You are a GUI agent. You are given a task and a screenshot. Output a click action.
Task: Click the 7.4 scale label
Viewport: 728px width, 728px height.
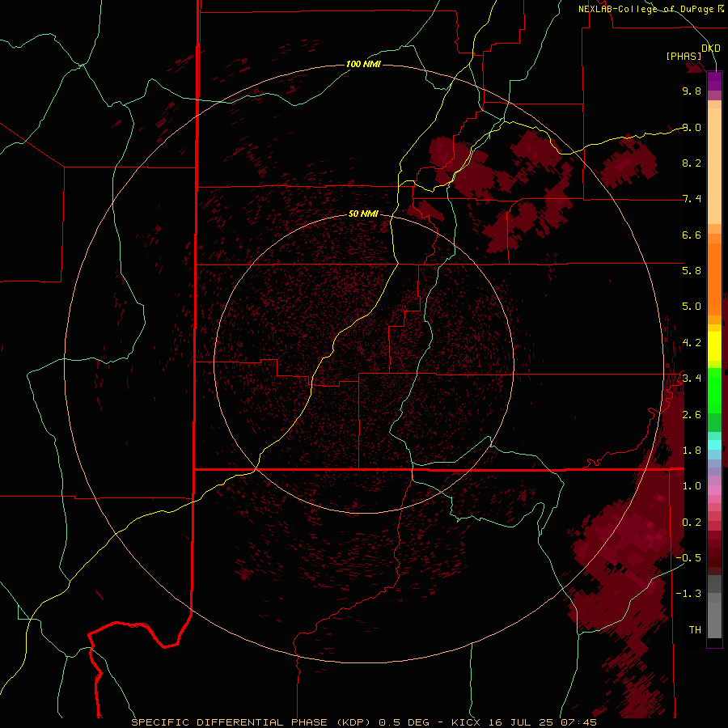[692, 199]
